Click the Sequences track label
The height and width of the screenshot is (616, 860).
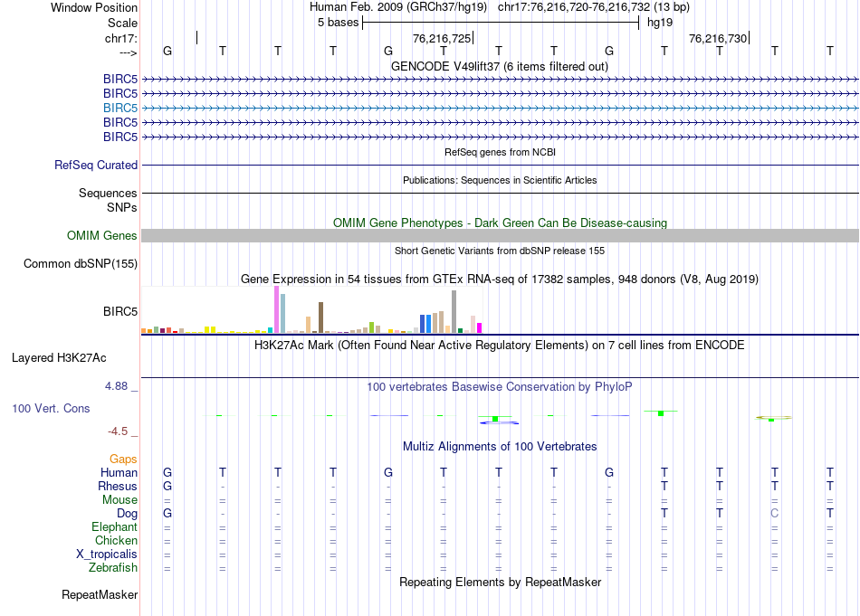108,193
